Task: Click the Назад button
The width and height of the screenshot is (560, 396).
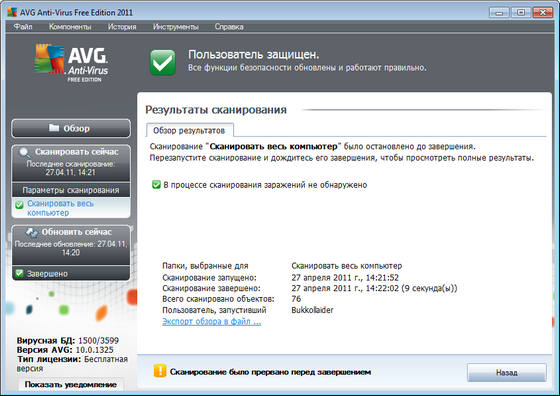Action: point(506,372)
